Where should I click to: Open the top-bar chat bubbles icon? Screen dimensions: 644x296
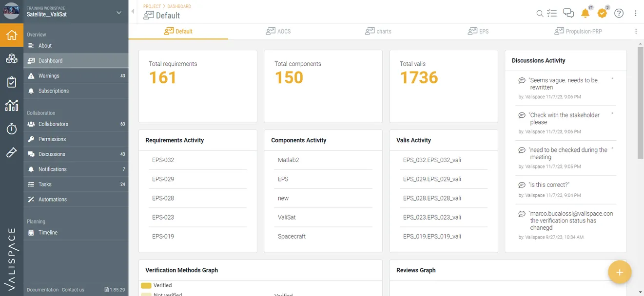(568, 14)
